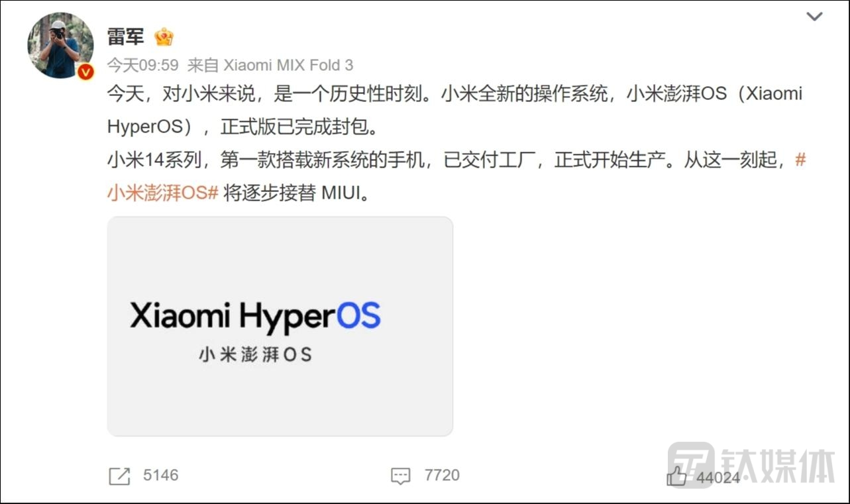
Task: Click the Xiaomi MIX Fold 3 source link
Action: [x=288, y=65]
